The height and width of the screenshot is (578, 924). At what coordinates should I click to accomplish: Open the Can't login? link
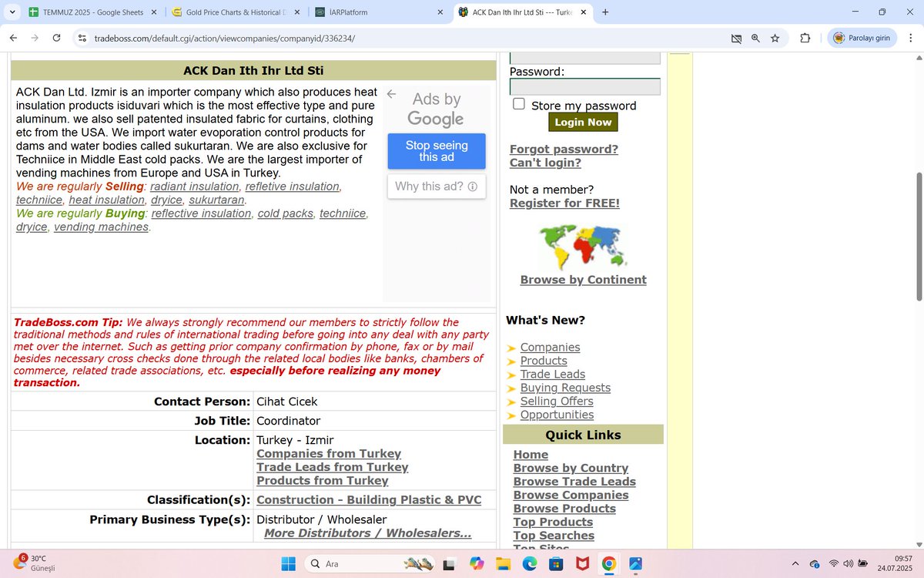click(x=545, y=163)
